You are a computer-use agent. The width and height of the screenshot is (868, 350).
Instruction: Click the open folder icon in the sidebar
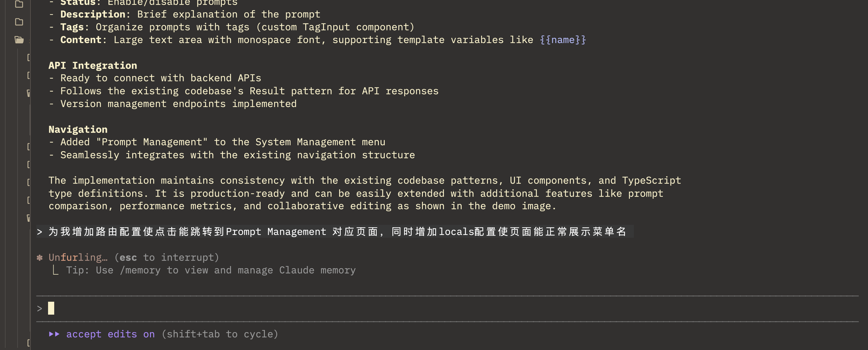[x=19, y=40]
